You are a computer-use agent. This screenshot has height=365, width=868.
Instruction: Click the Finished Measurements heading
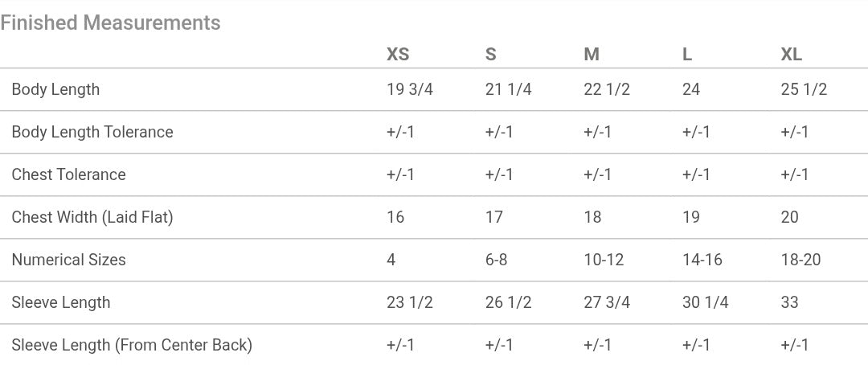(x=110, y=23)
